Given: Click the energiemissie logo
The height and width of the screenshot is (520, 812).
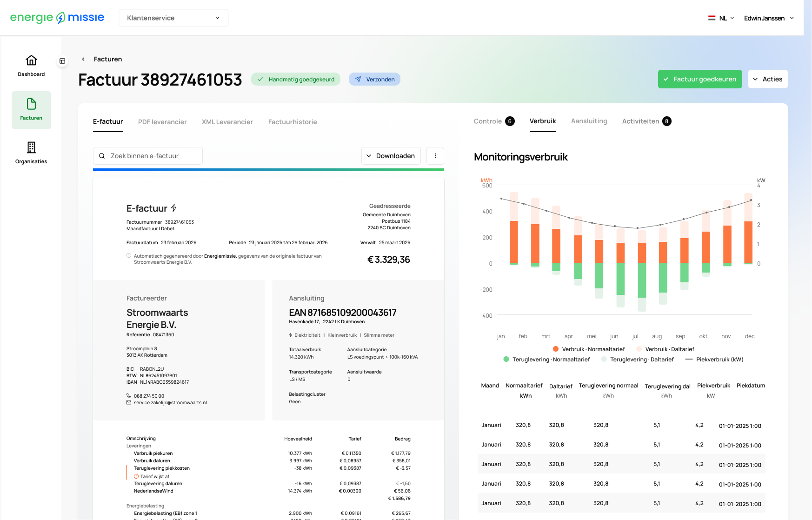Looking at the screenshot, I should click(57, 18).
